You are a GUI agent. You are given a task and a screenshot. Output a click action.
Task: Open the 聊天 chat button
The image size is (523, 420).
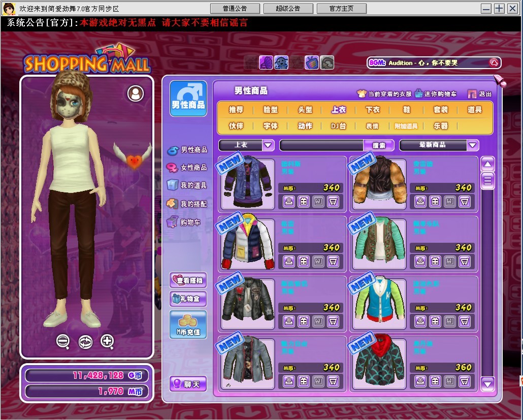pos(188,384)
